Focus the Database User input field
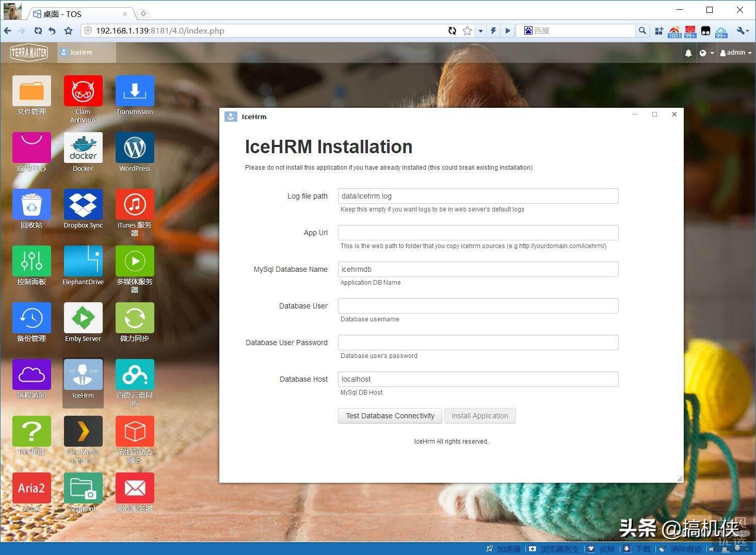The height and width of the screenshot is (555, 756). (x=478, y=306)
